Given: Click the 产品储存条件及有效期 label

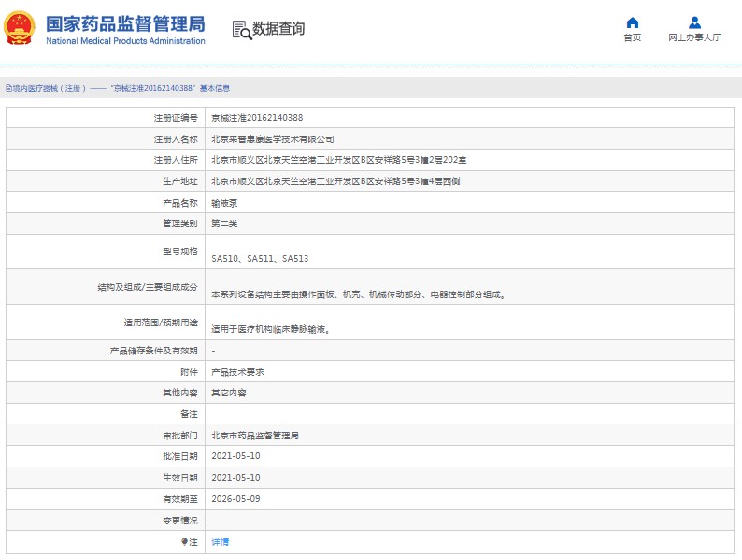Looking at the screenshot, I should point(154,351).
